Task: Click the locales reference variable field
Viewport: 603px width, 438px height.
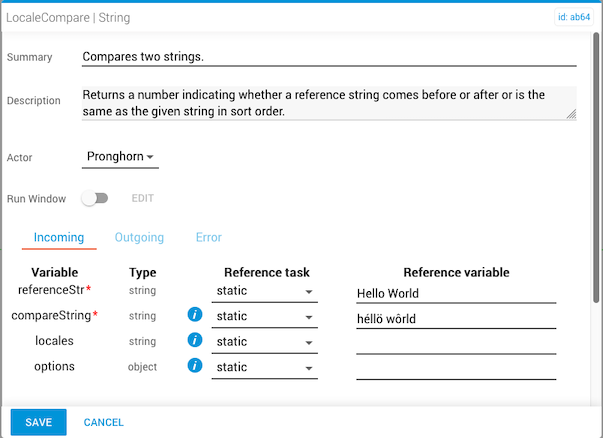Action: point(455,343)
